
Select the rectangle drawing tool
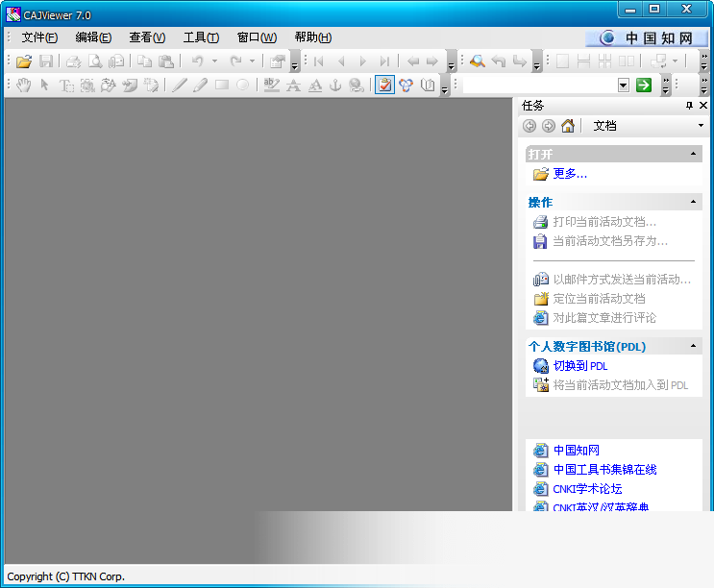[222, 86]
